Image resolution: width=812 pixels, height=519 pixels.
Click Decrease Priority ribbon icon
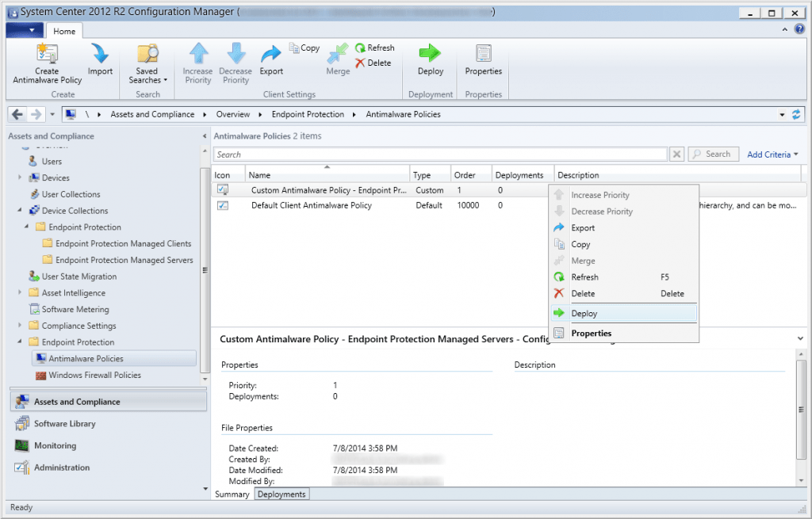tap(236, 54)
